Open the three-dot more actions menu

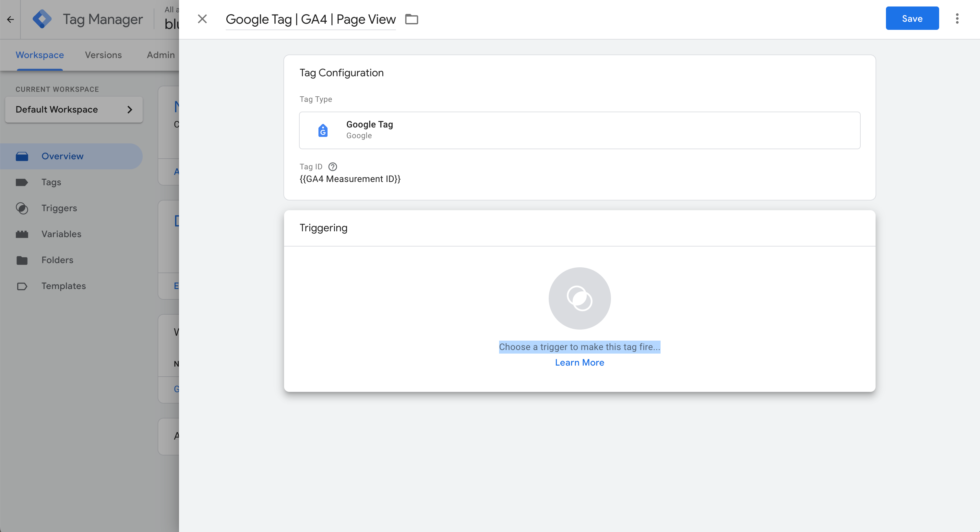coord(957,18)
